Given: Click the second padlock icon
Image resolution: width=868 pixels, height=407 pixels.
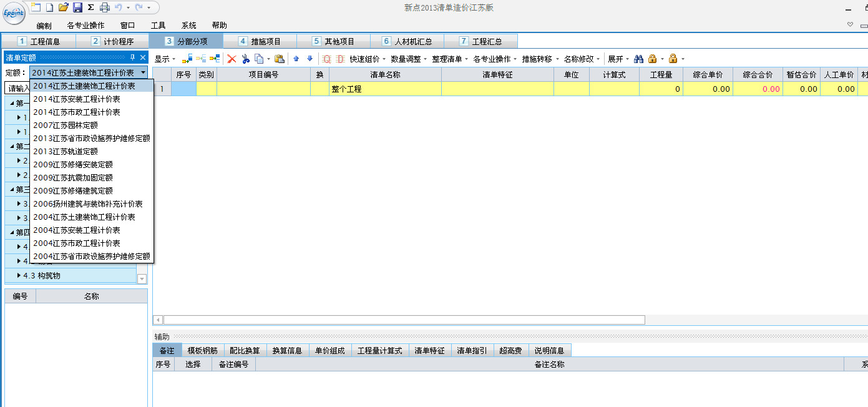Looking at the screenshot, I should click(x=673, y=59).
